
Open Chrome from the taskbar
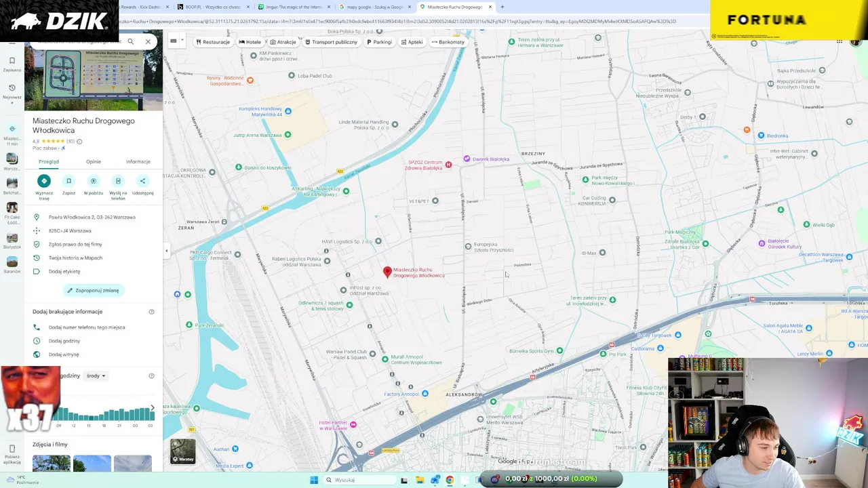(449, 480)
